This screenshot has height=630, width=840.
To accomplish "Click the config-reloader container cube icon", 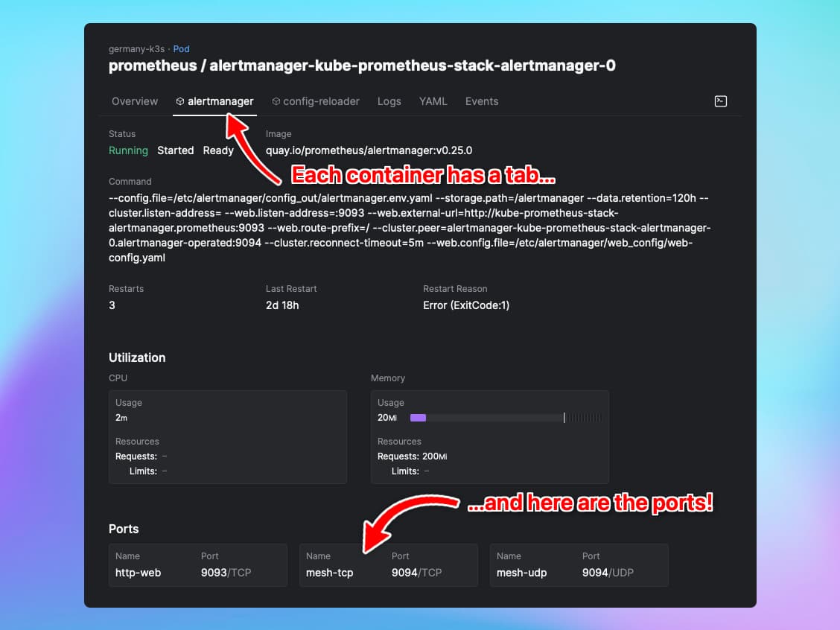I will click(276, 101).
